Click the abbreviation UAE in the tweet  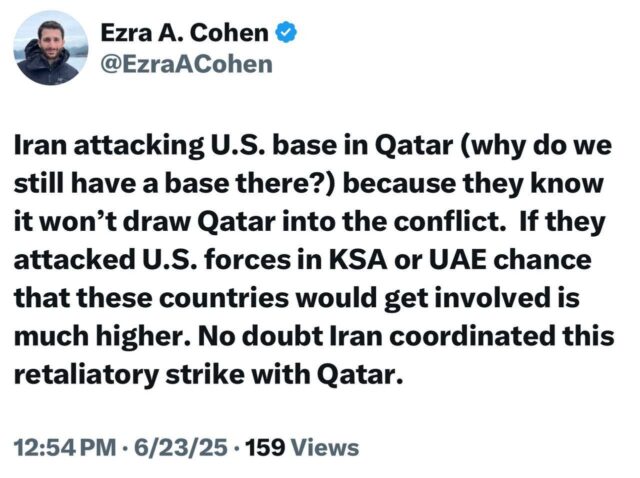(458, 260)
